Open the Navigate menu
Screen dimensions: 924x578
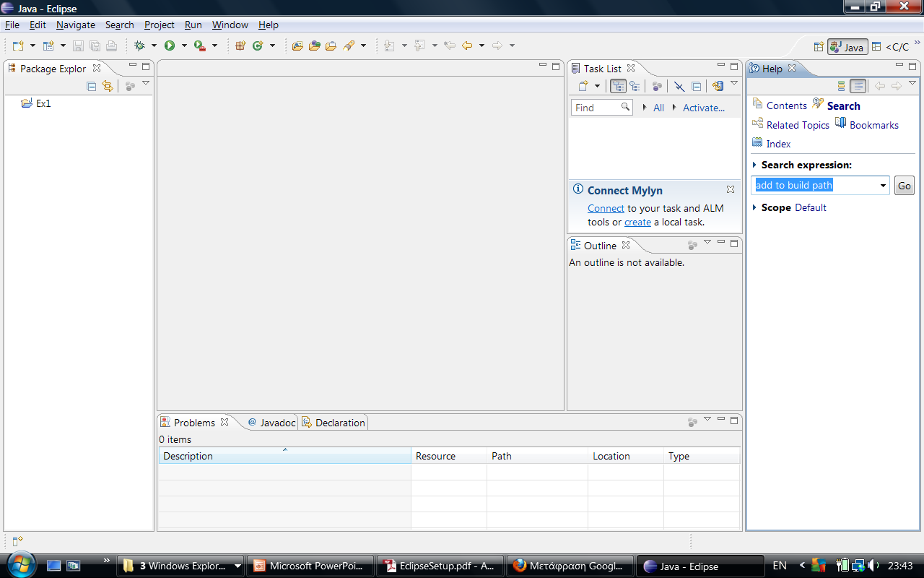(x=76, y=25)
